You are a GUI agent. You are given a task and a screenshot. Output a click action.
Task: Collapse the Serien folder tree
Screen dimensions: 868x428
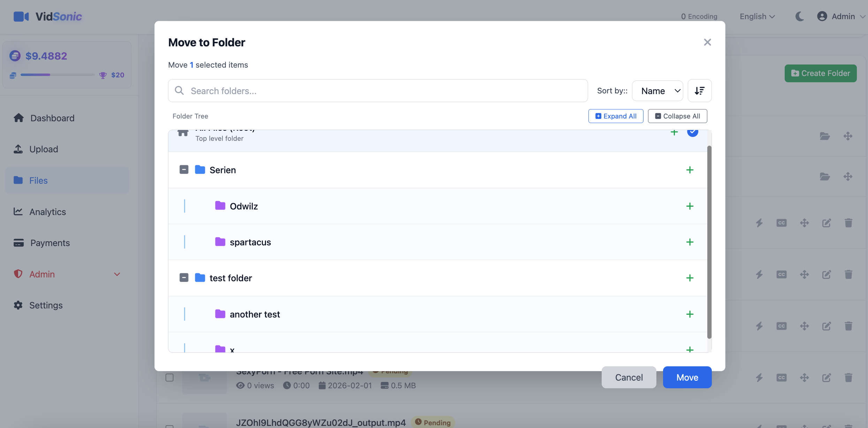[184, 170]
